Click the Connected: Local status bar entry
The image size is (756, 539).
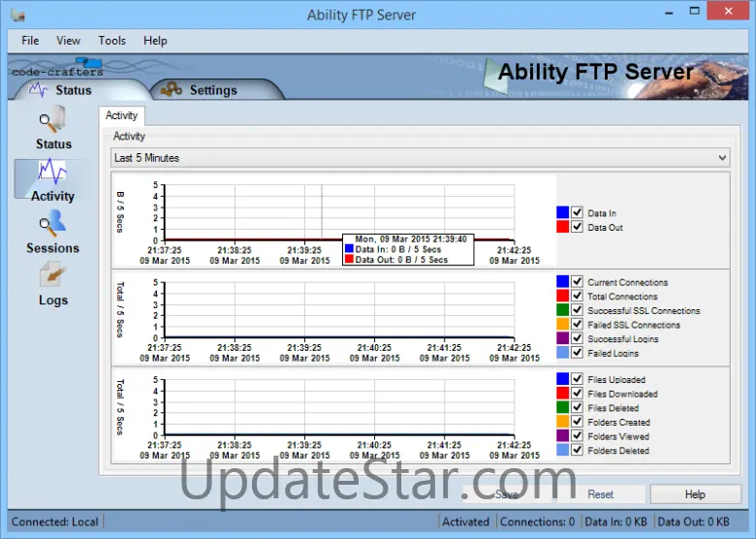pos(54,522)
